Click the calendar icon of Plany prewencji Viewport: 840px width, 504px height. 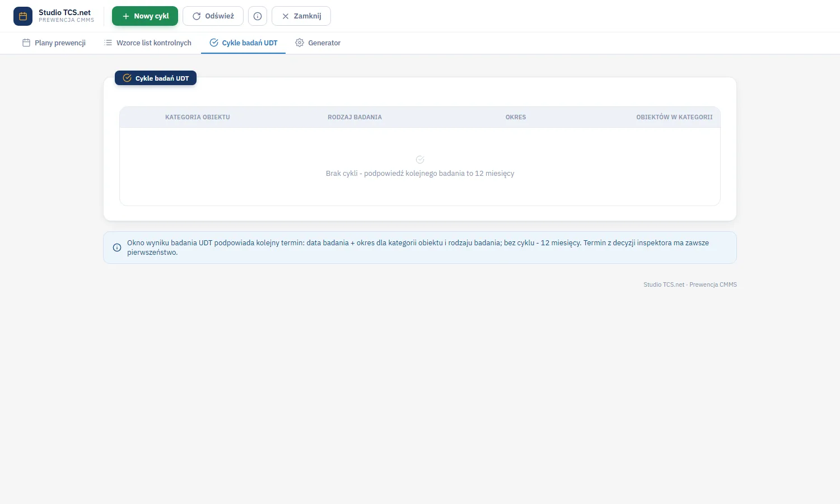pos(26,43)
